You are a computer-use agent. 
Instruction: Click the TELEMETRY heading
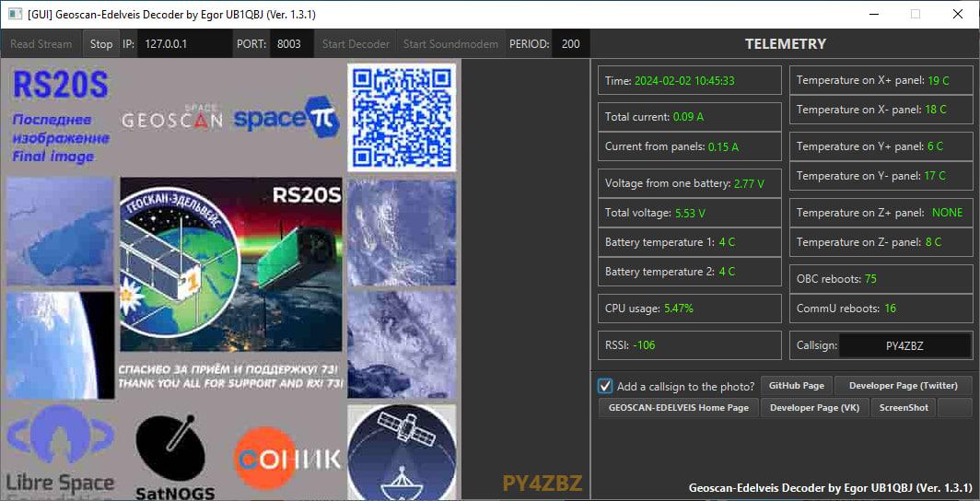point(785,43)
